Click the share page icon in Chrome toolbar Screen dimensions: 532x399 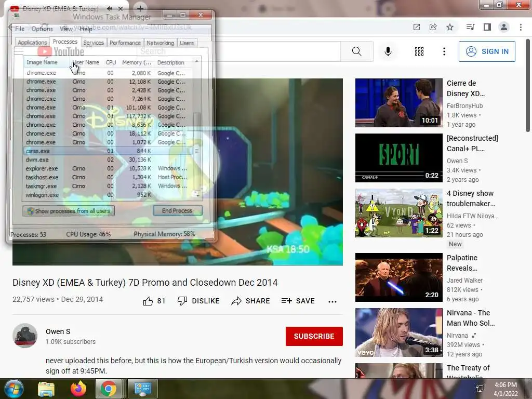[433, 27]
